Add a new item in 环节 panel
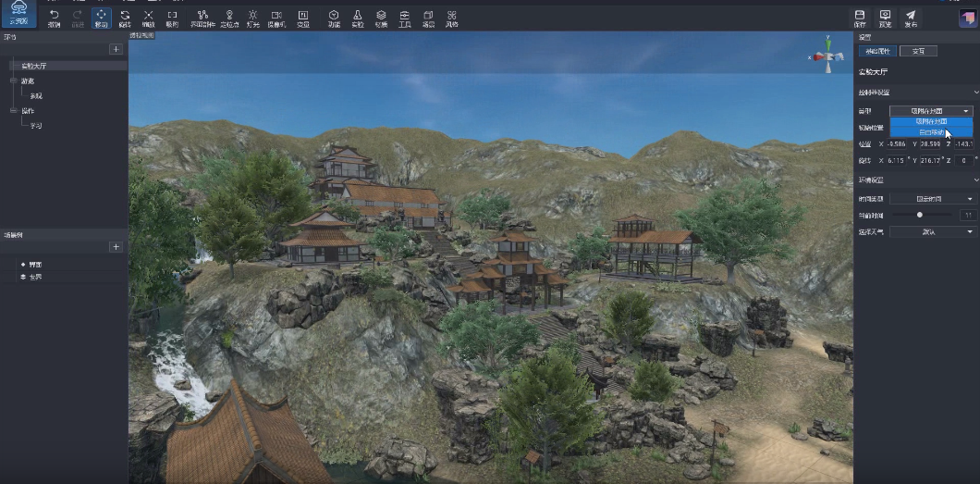Image resolution: width=980 pixels, height=484 pixels. coord(116,49)
